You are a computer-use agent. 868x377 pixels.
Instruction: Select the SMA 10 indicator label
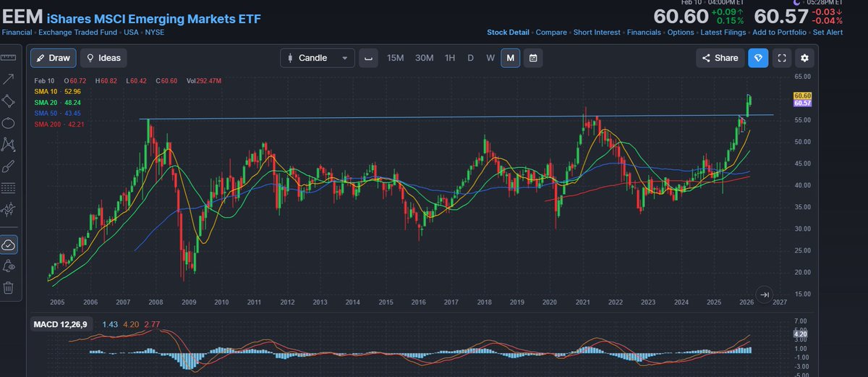pos(57,92)
